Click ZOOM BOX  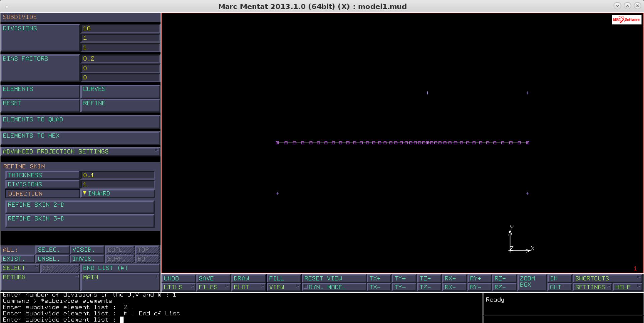tap(532, 282)
